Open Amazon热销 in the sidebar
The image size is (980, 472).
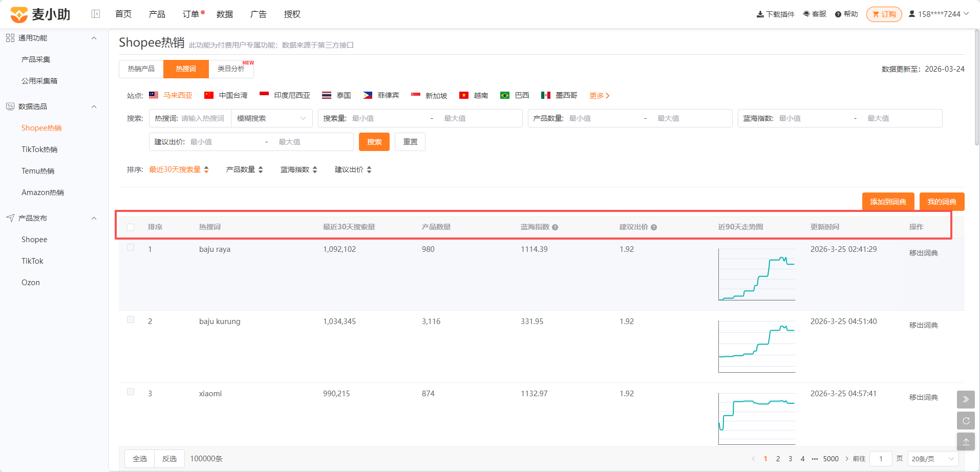[x=42, y=192]
